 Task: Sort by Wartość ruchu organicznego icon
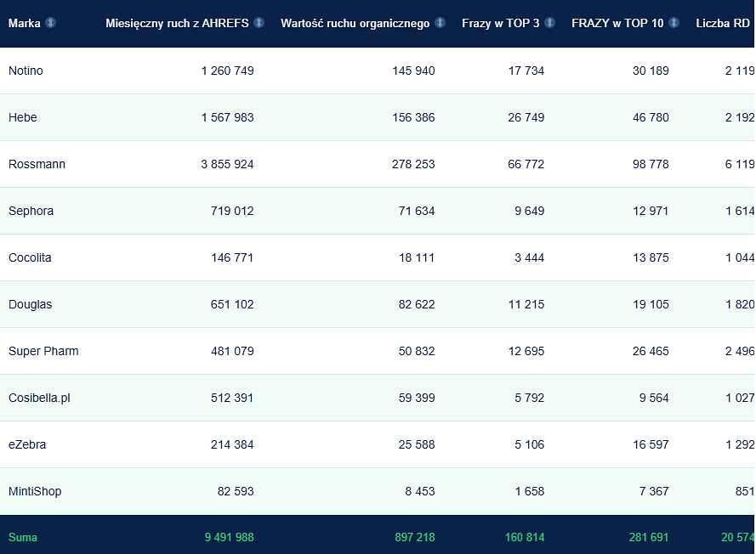click(440, 23)
